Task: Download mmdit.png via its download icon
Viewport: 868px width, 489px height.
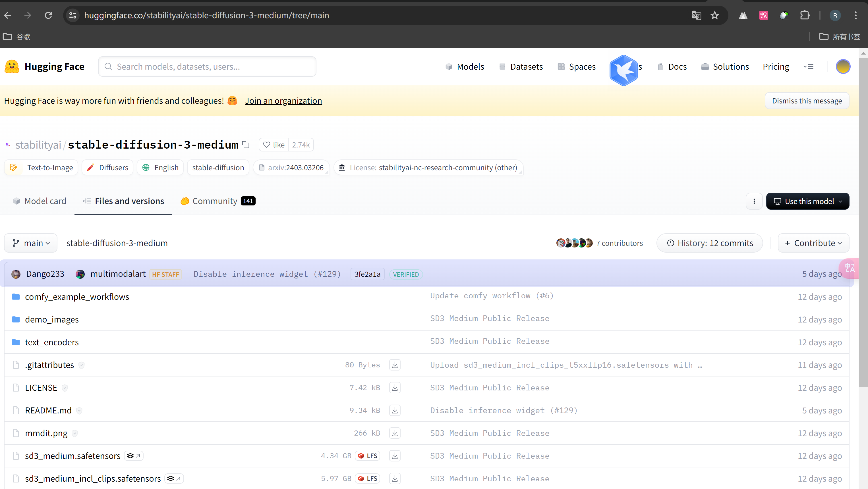Action: pos(395,433)
